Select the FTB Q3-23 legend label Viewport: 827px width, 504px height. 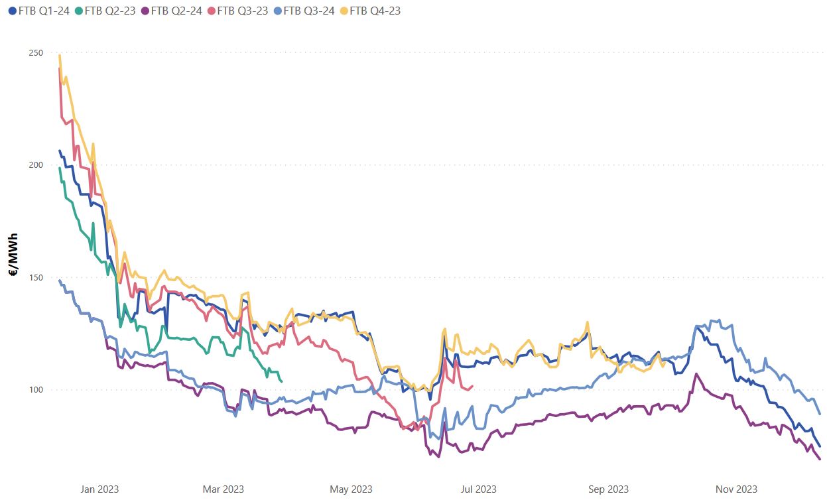tap(242, 11)
